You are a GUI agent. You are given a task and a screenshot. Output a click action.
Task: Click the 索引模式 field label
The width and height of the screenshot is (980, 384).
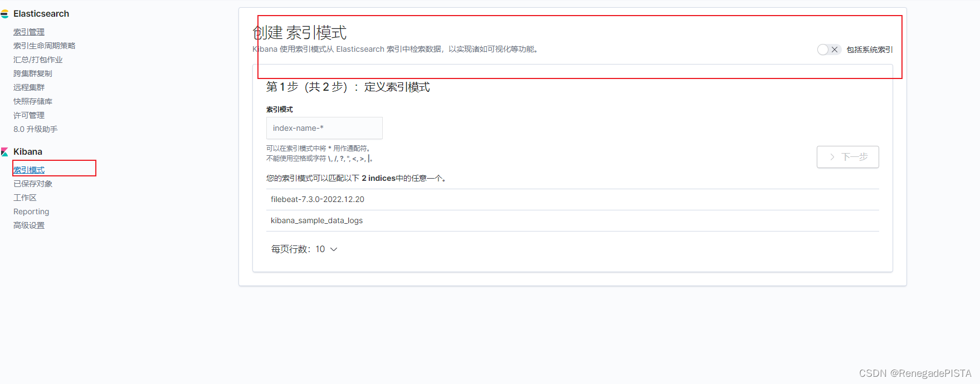pos(280,110)
